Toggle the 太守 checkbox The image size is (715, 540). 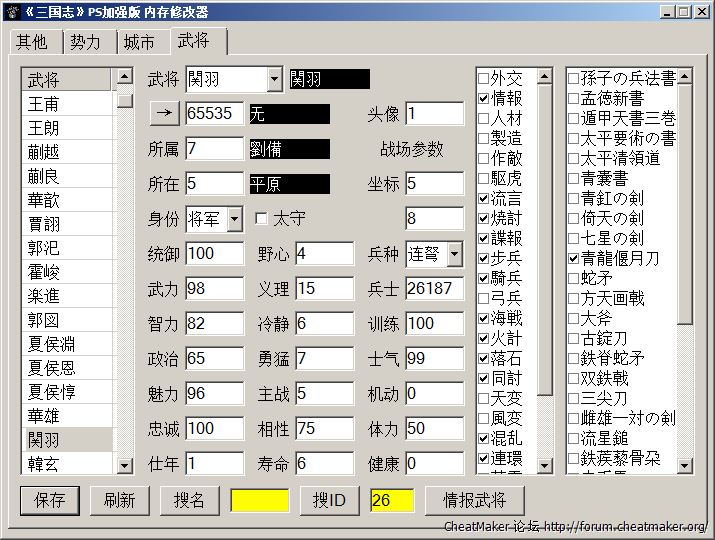coord(262,218)
